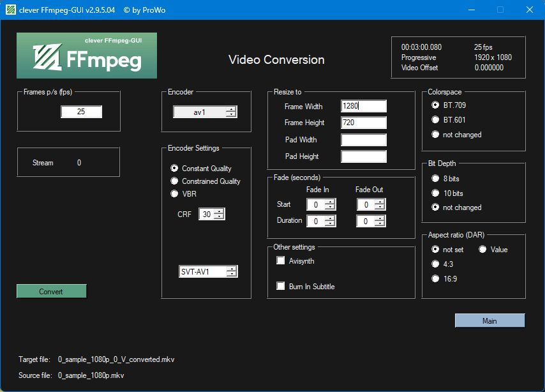Click the CRF value field

pos(207,214)
